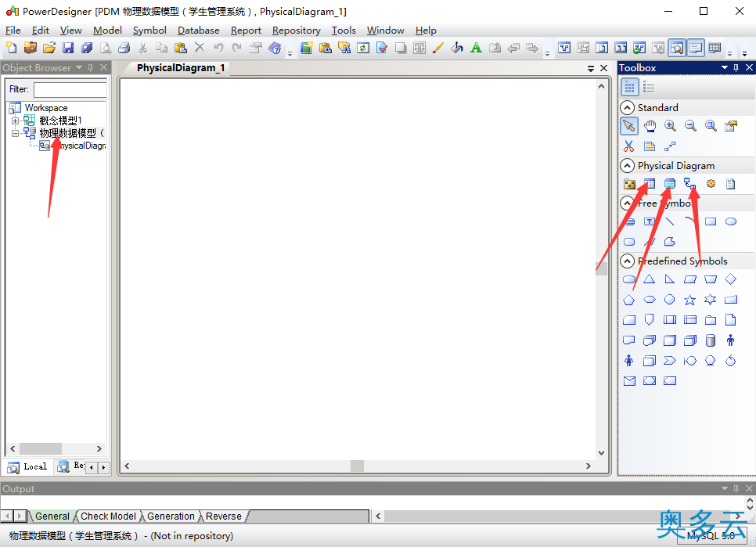
Task: Select the Delete scissors tool in Toolbox
Action: point(628,146)
